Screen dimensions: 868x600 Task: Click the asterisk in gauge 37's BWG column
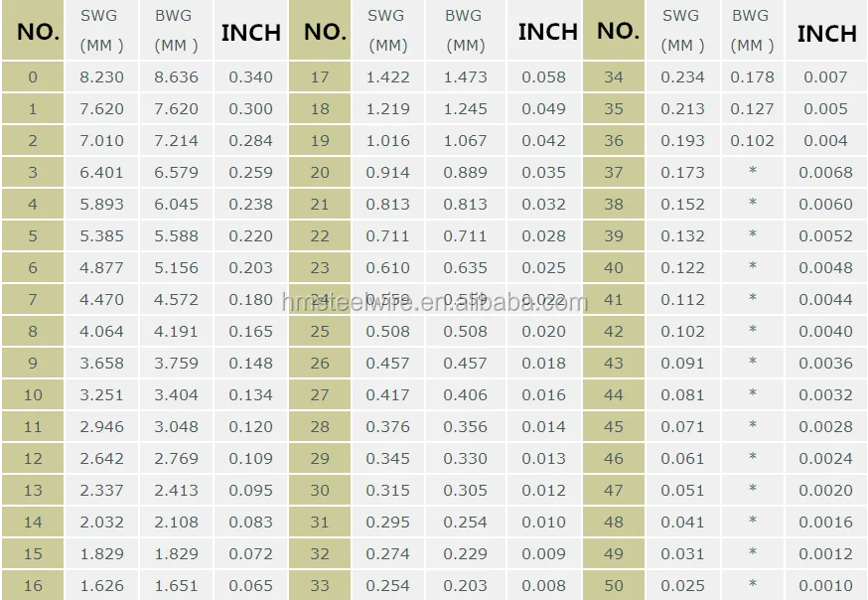coord(752,172)
